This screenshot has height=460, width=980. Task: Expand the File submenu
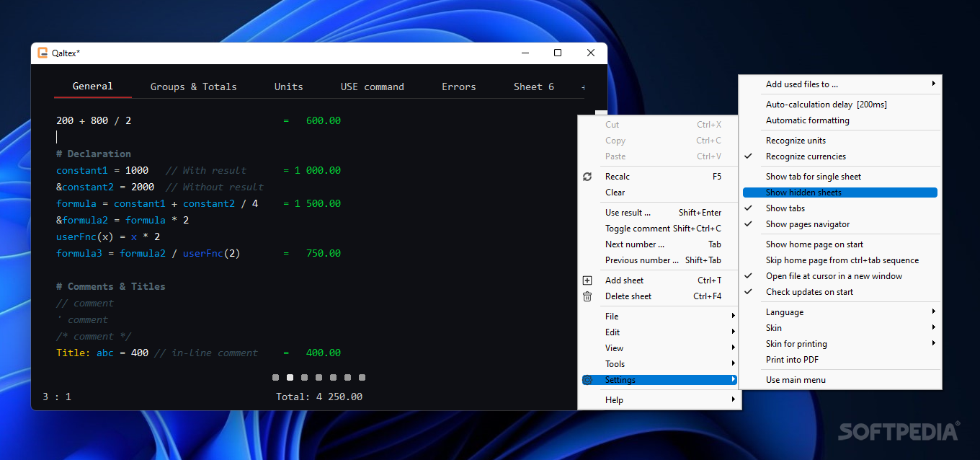[659, 317]
